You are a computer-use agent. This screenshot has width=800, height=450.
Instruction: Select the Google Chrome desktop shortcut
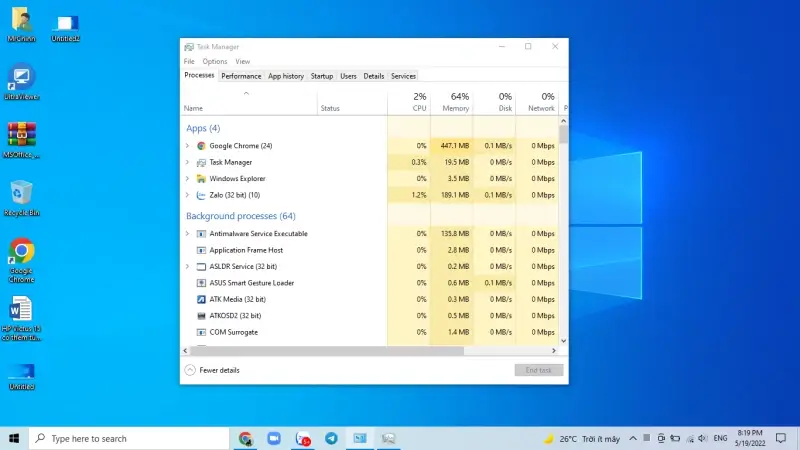coord(21,253)
